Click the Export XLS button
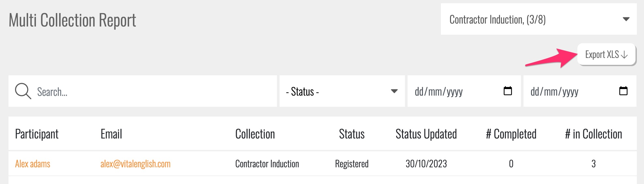 606,54
